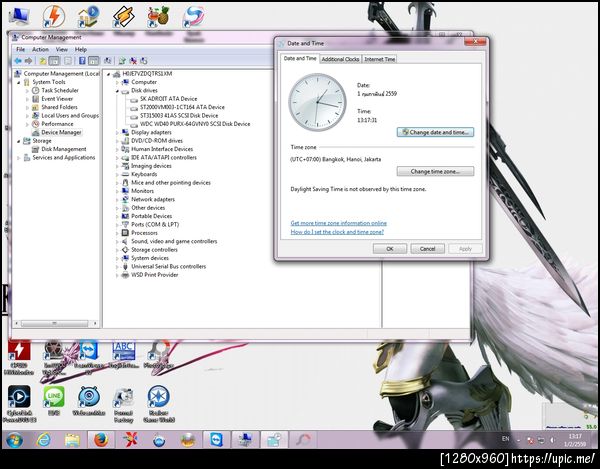Select Portable Devices category

click(152, 216)
